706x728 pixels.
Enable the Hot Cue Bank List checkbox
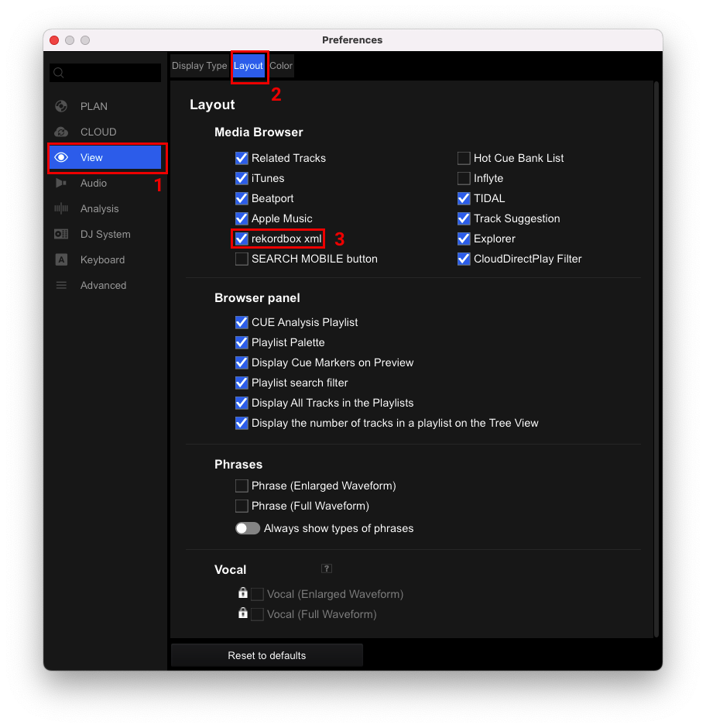point(464,158)
